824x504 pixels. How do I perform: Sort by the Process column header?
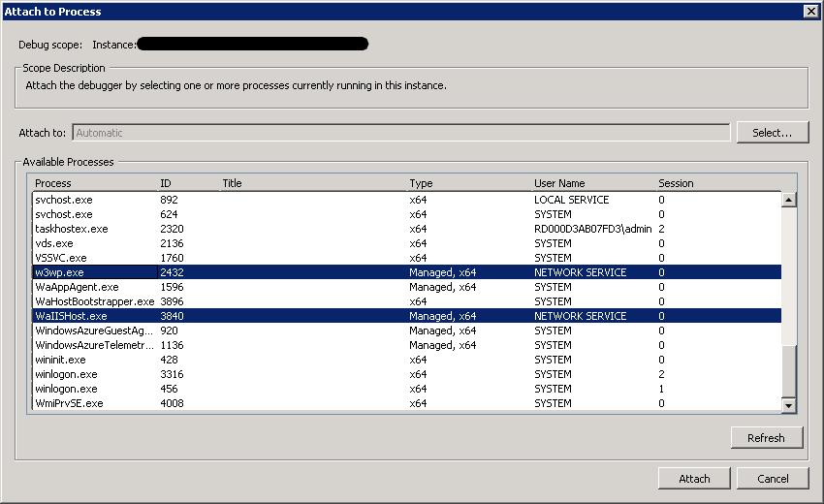coord(53,183)
